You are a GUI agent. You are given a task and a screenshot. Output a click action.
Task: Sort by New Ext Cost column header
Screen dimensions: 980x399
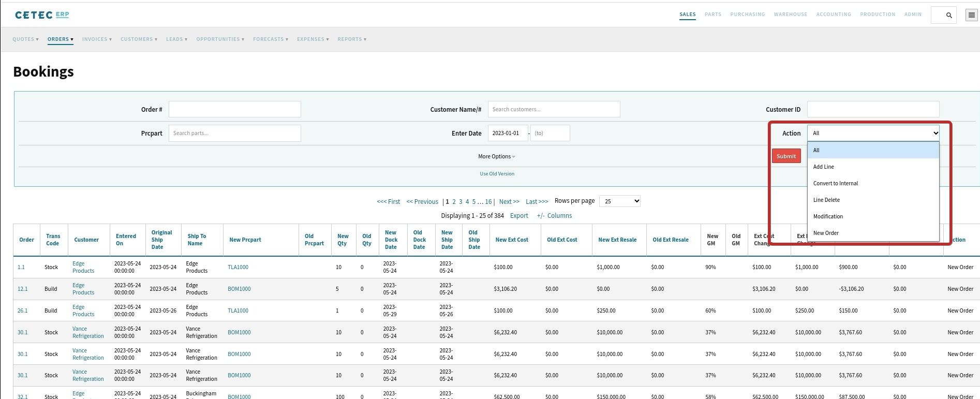point(511,240)
